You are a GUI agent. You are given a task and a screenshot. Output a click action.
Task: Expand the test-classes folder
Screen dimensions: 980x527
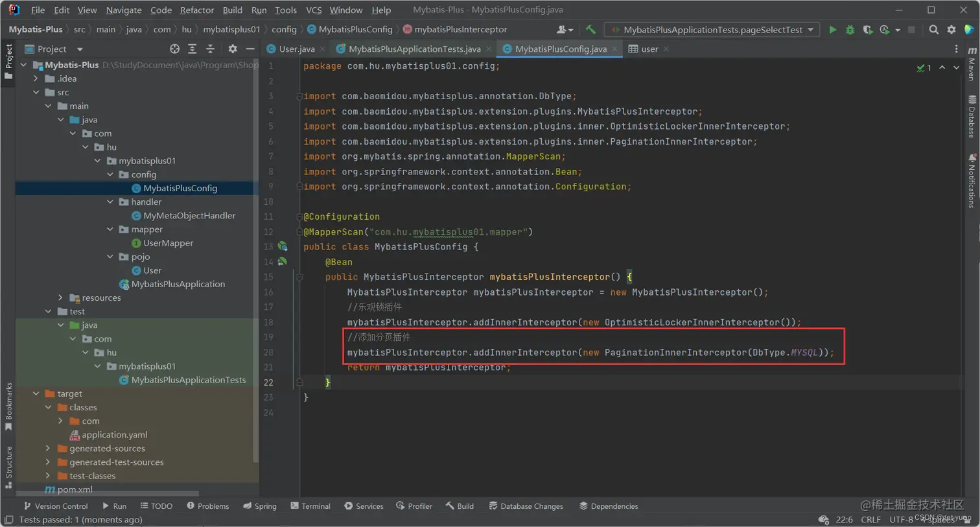click(48, 476)
